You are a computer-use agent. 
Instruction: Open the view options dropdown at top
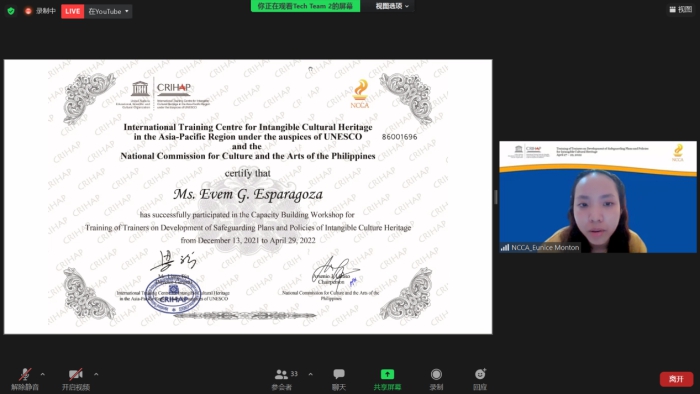point(392,6)
